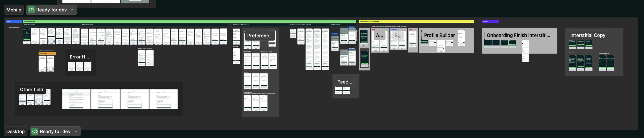Click the purple header bar
Screen dimensions: 644x138
tap(490, 21)
